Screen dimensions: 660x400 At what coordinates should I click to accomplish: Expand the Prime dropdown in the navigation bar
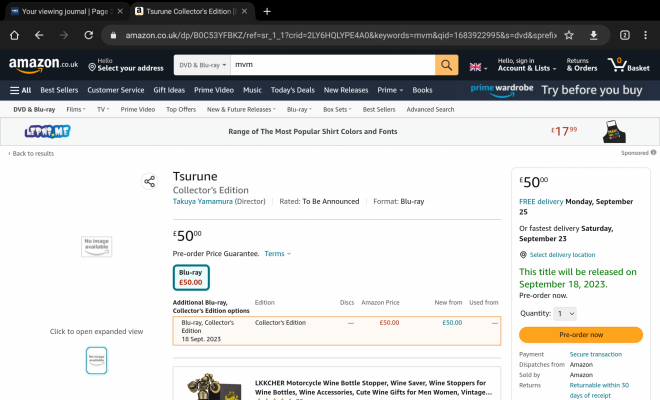pos(390,90)
